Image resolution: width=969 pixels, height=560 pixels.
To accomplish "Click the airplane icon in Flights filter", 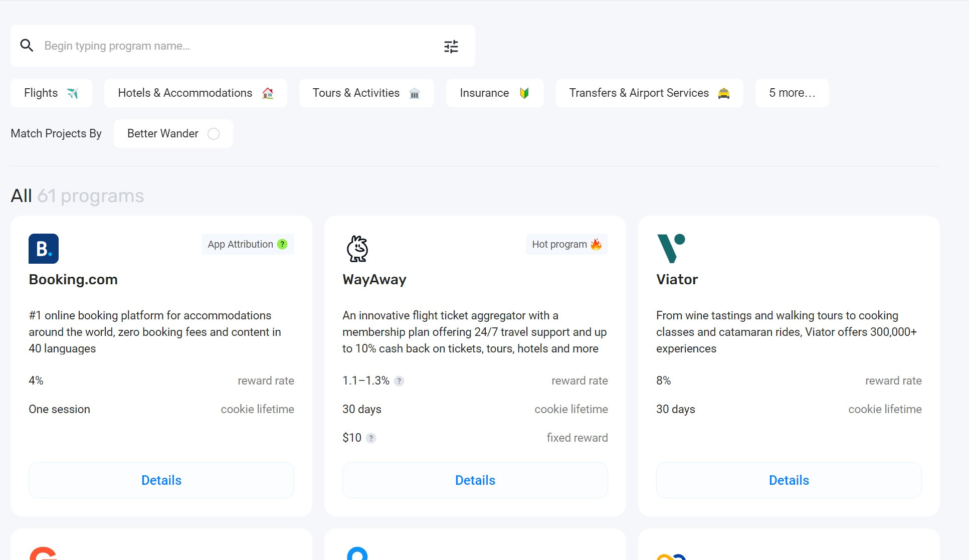I will point(73,93).
